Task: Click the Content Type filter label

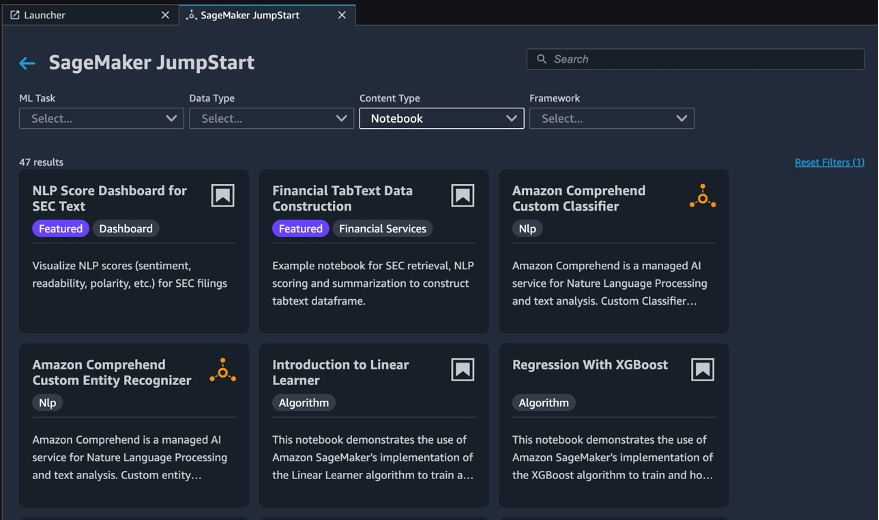Action: pyautogui.click(x=390, y=98)
